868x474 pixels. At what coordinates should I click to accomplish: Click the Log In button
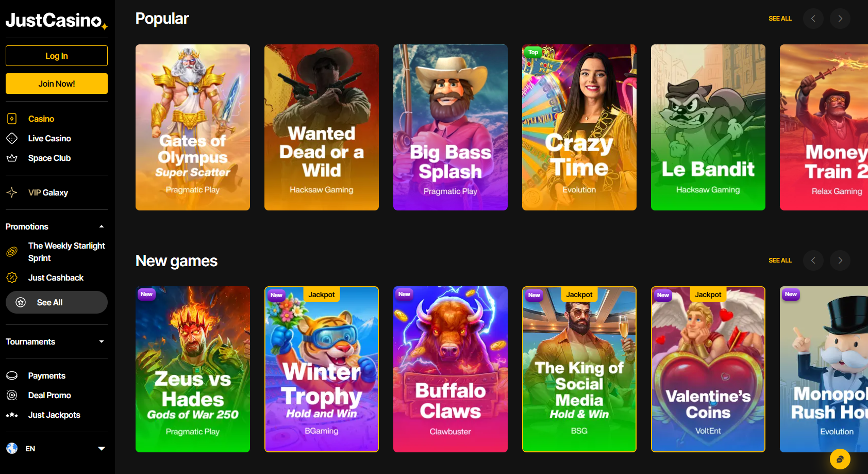pos(57,56)
